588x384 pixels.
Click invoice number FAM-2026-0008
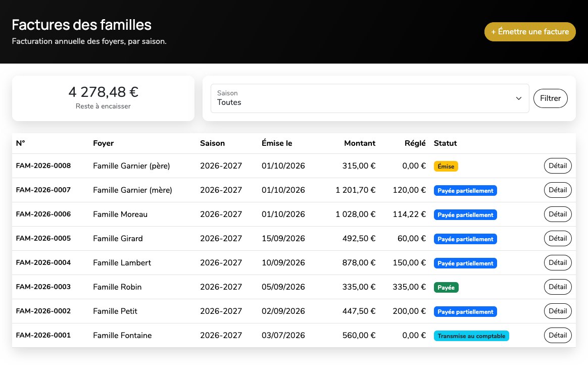[x=43, y=166]
